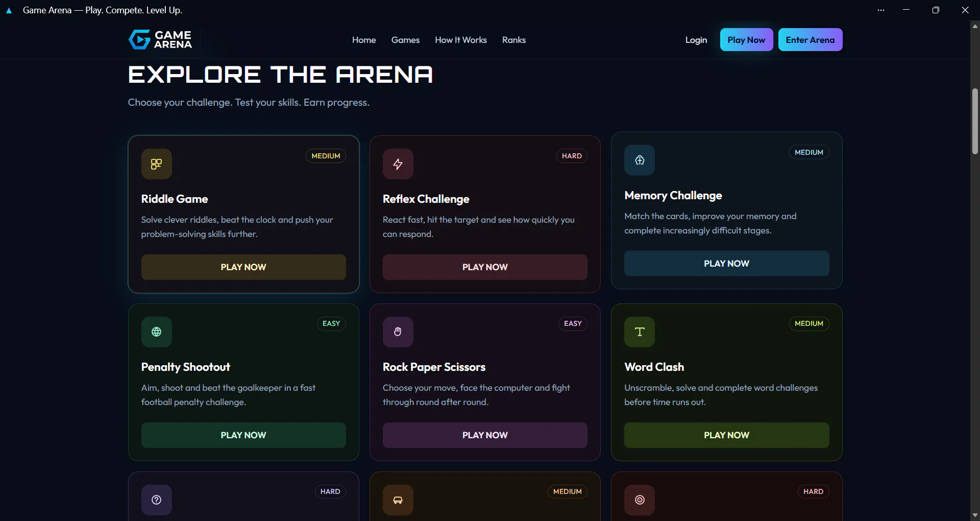Open the Games nav item
Screen dimensions: 980x521
[x=405, y=40]
